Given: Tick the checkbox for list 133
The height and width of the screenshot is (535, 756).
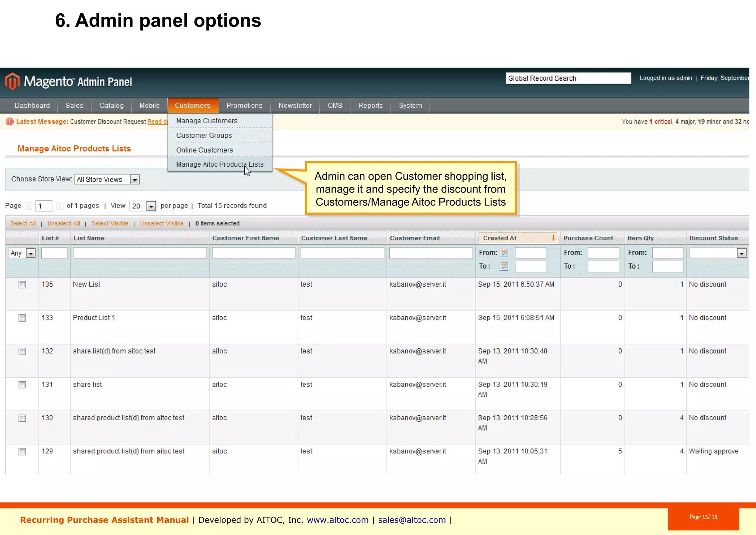Looking at the screenshot, I should pos(23,318).
